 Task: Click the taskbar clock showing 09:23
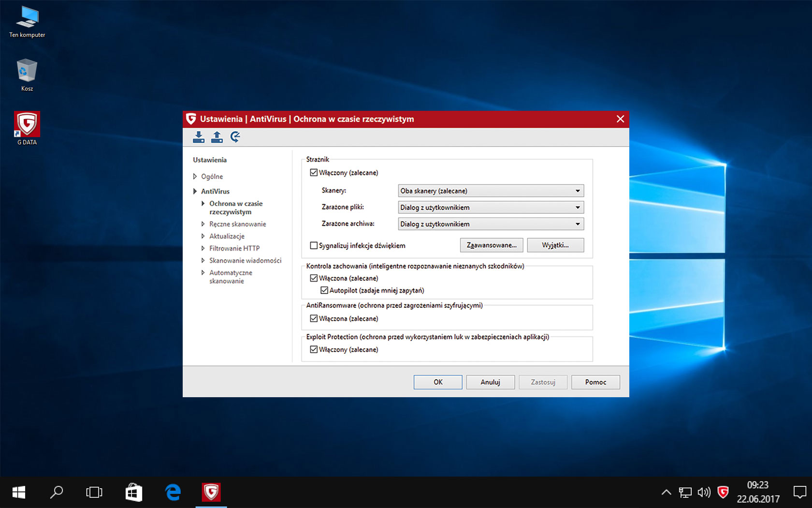[758, 492]
